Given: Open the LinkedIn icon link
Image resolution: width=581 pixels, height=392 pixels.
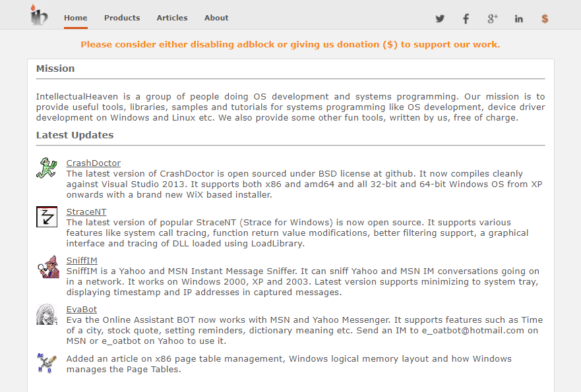Looking at the screenshot, I should [x=519, y=19].
